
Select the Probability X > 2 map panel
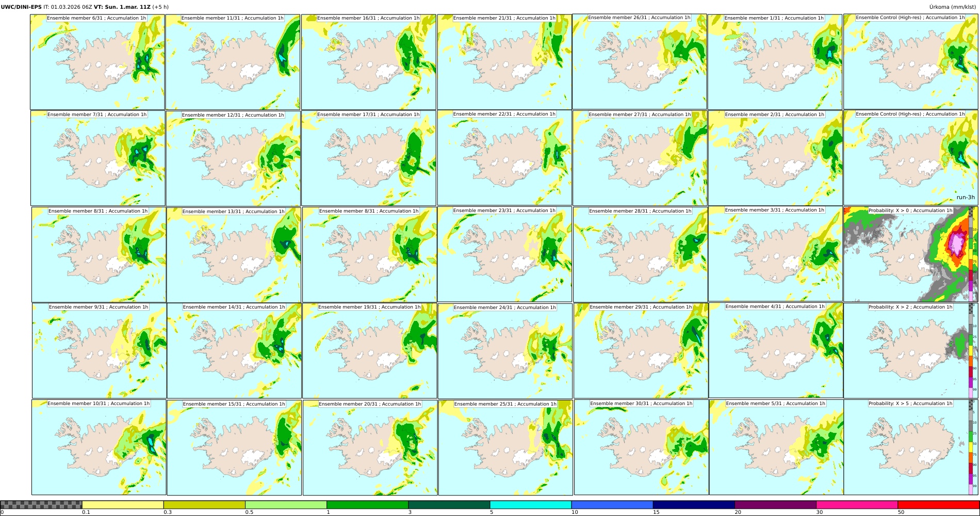point(910,350)
